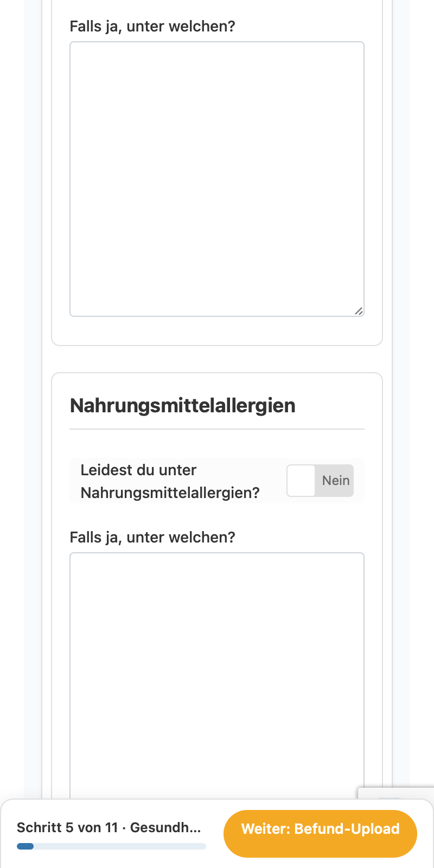Click the lower 'Falls ja, unter welchen?' label
The image size is (434, 868).
tap(152, 537)
